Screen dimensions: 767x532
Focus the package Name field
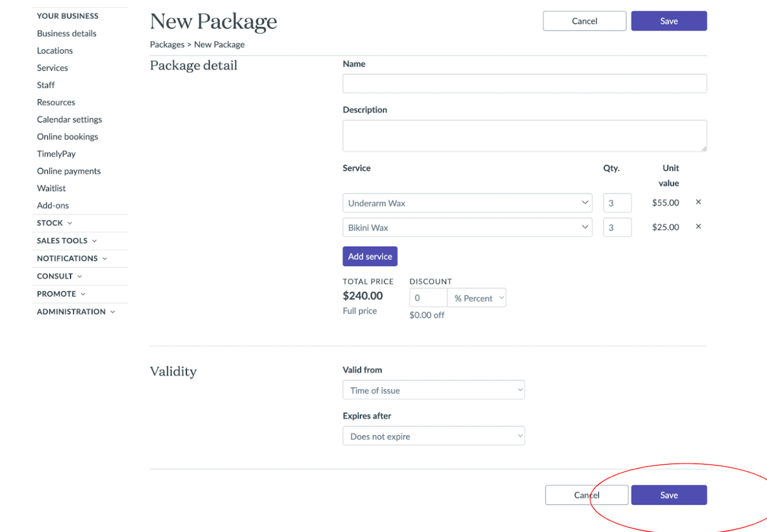pyautogui.click(x=524, y=84)
